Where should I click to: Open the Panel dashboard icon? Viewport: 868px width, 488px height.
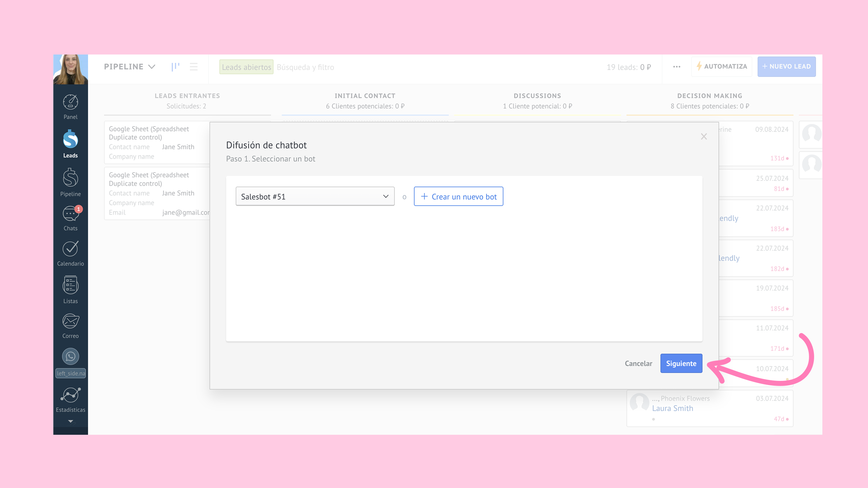[70, 107]
